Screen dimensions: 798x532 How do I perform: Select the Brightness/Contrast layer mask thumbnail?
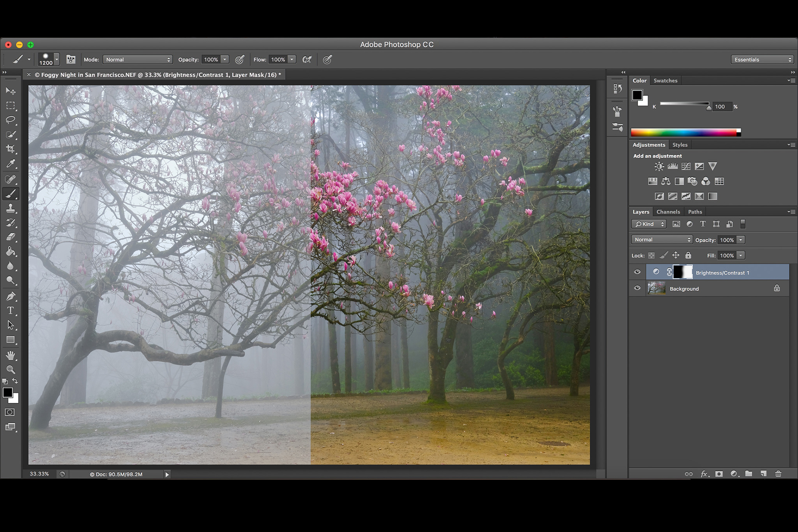point(682,272)
